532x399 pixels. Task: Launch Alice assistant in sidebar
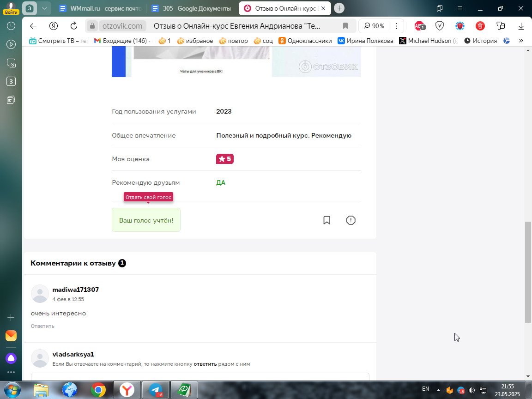point(11,358)
